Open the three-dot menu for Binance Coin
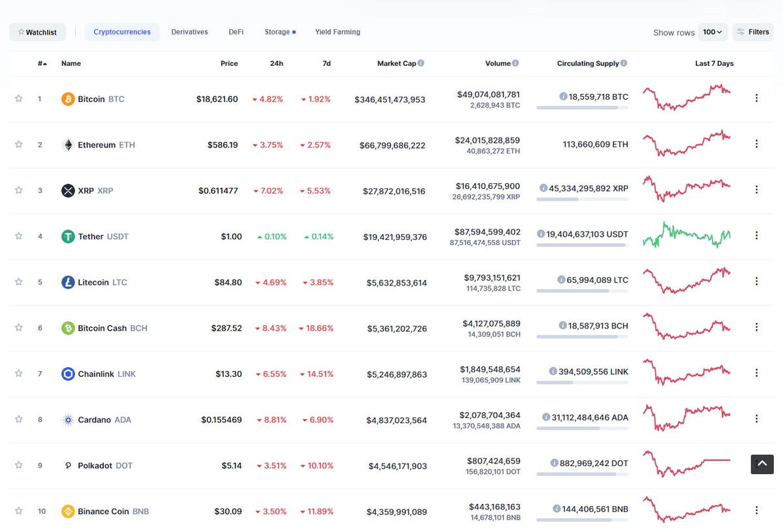 tap(757, 510)
